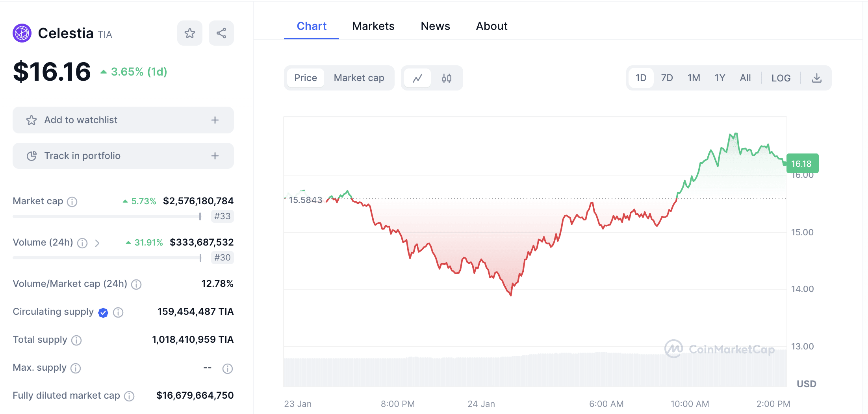This screenshot has width=868, height=414.
Task: Open the News tab
Action: tap(435, 26)
